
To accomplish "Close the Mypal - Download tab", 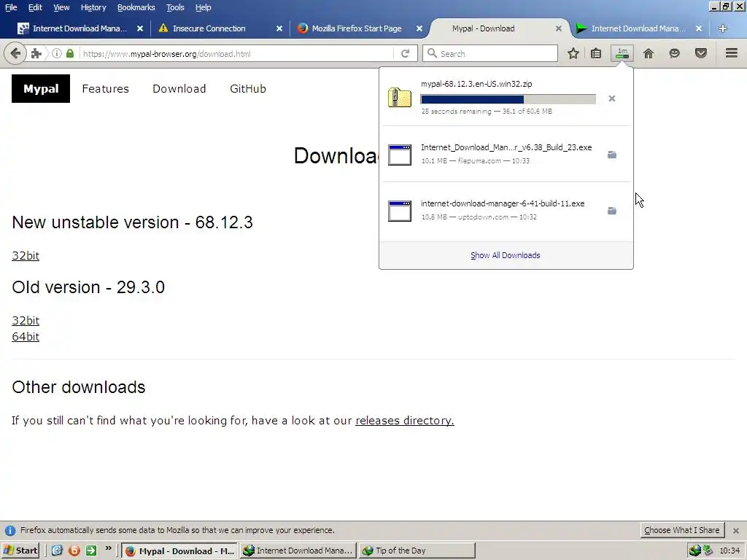I will point(558,28).
